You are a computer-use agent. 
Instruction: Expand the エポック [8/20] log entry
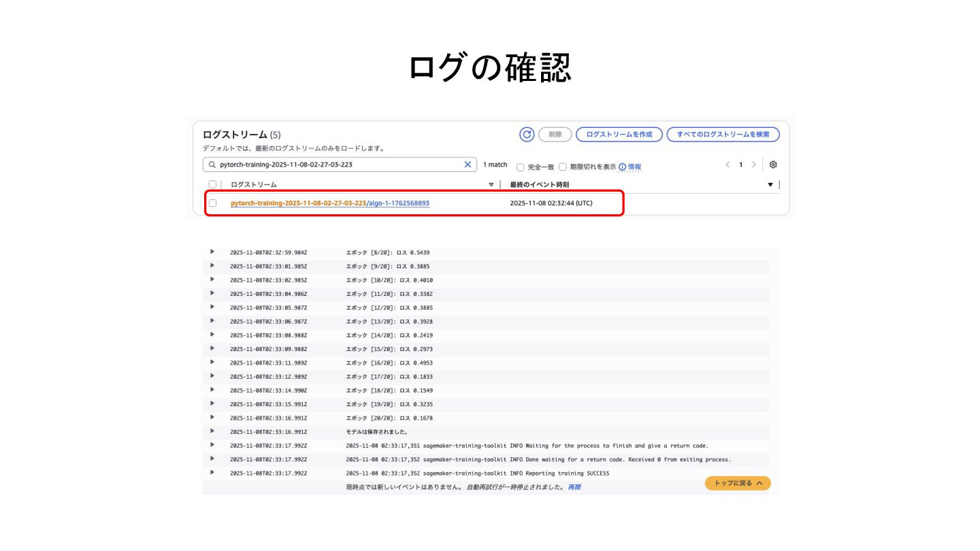tap(212, 252)
